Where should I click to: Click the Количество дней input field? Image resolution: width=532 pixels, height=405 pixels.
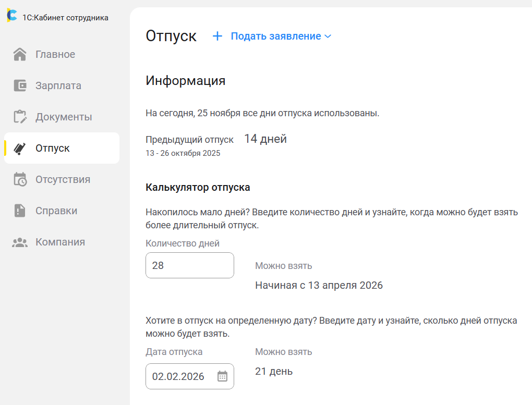[189, 265]
